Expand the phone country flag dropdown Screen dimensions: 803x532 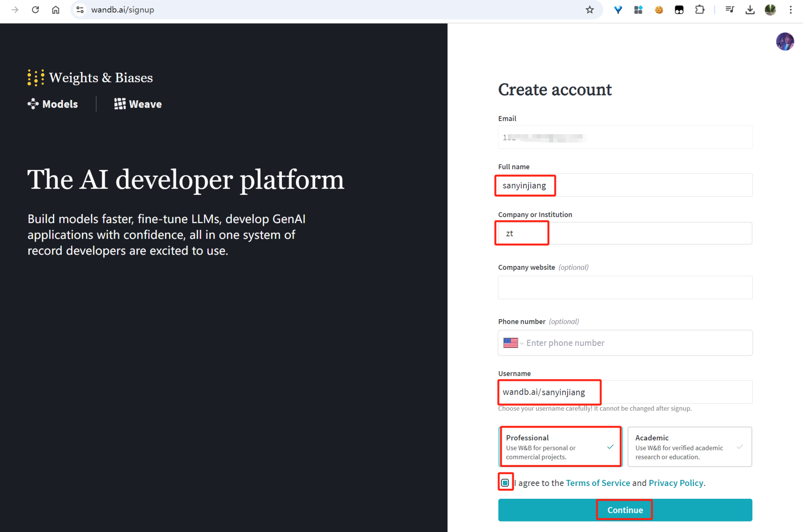point(513,343)
